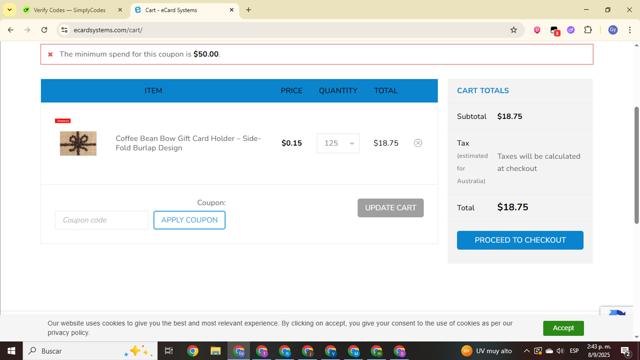The height and width of the screenshot is (360, 640).
Task: Click the address bar URL
Action: [108, 30]
